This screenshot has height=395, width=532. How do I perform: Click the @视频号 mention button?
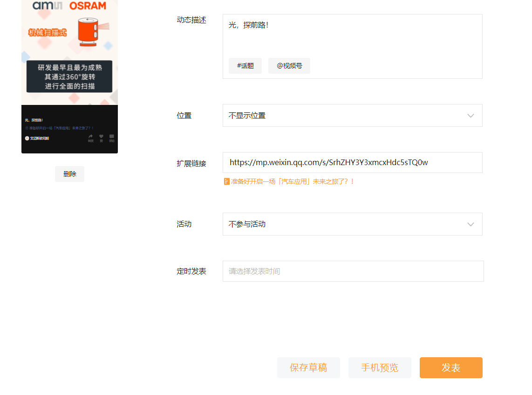point(289,66)
